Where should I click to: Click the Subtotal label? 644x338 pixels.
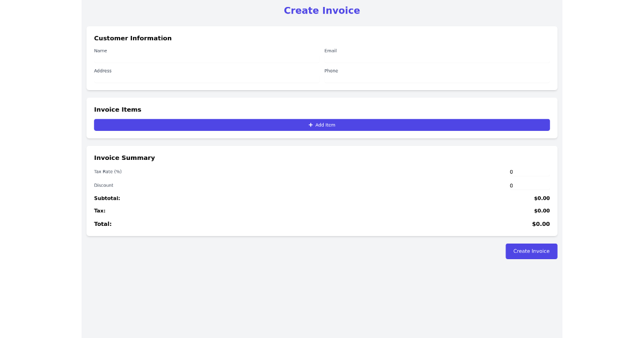[x=107, y=198]
